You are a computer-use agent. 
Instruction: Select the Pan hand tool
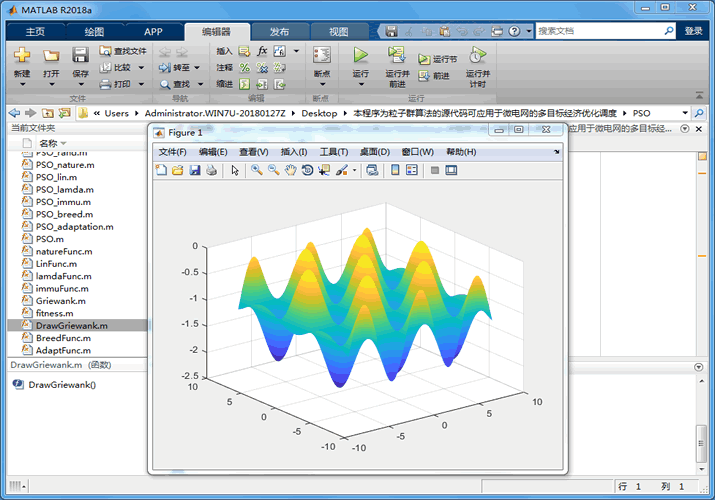coord(290,170)
